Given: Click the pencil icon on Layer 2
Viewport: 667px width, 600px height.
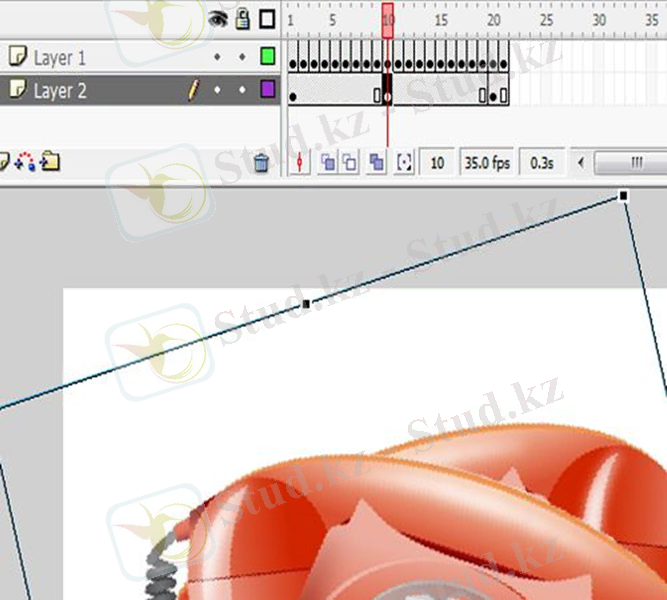Looking at the screenshot, I should 193,90.
